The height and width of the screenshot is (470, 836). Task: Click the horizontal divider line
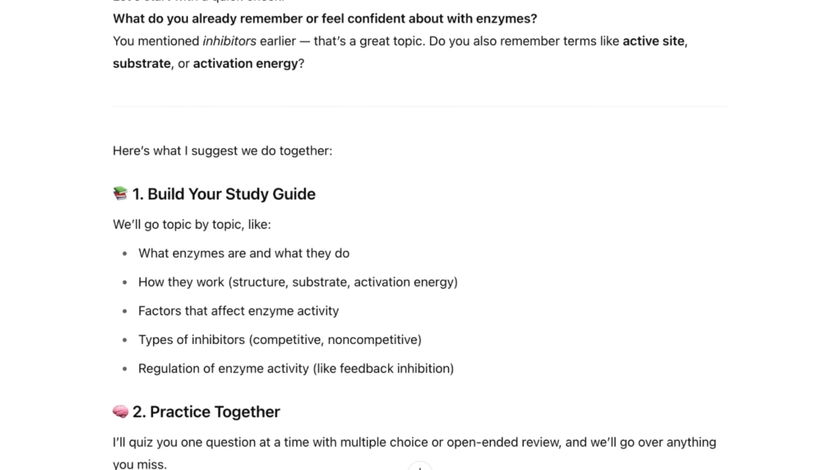coord(418,105)
